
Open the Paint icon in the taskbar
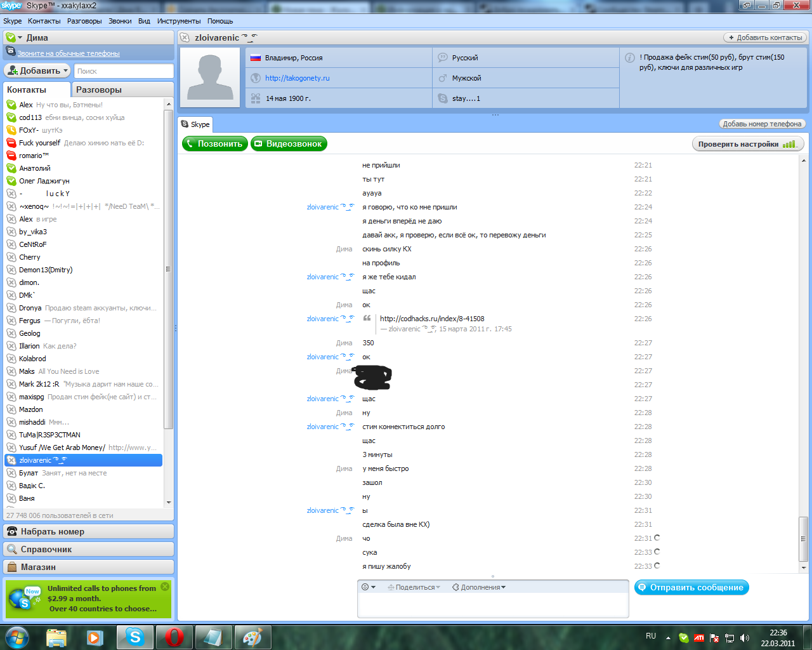point(252,637)
